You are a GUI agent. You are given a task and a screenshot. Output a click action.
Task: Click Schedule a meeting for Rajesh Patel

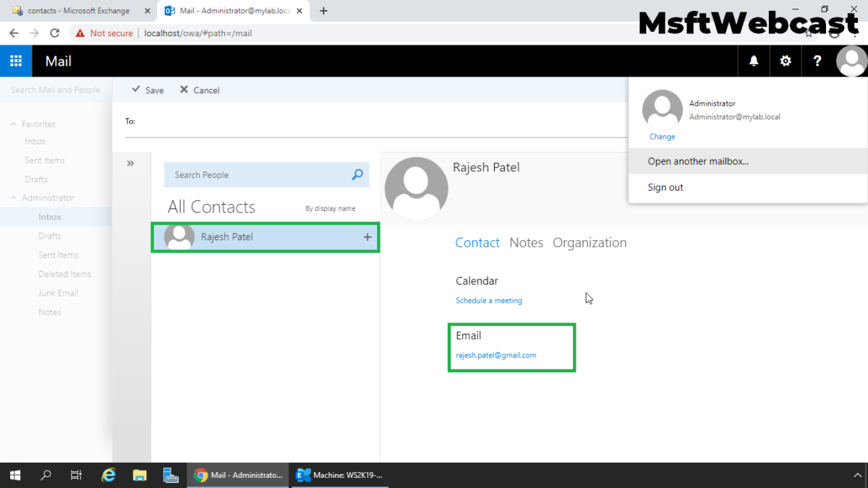click(489, 300)
